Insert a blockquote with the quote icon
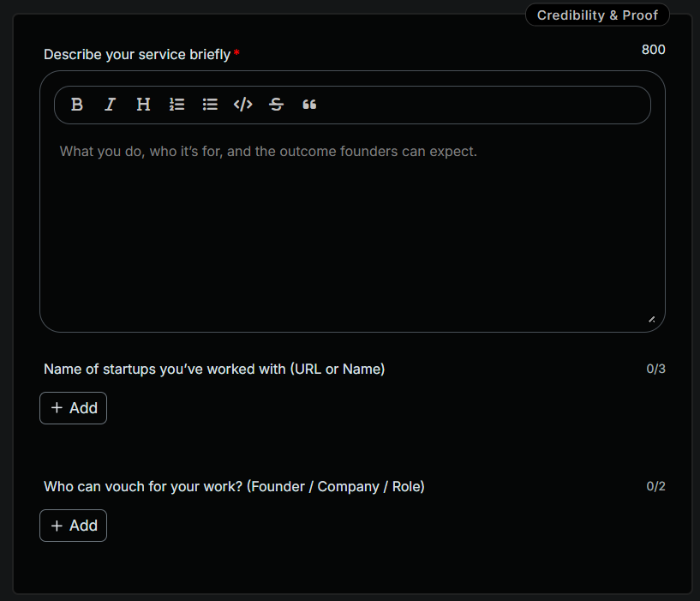700x601 pixels. (309, 104)
